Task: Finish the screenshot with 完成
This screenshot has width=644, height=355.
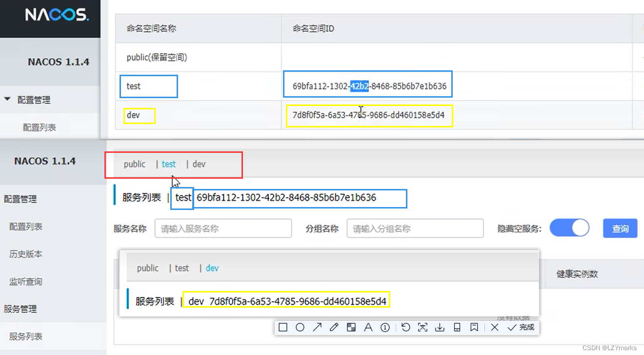Action: (521, 328)
